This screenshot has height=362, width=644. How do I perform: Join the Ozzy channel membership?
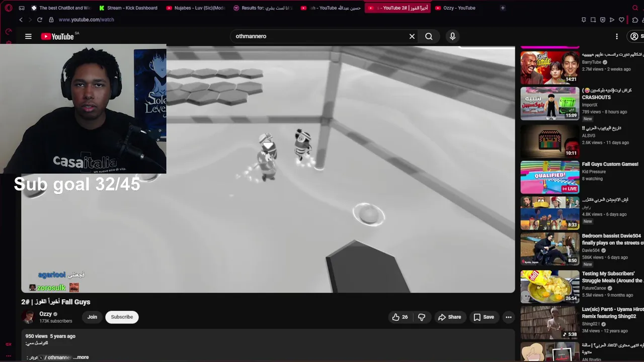92,317
